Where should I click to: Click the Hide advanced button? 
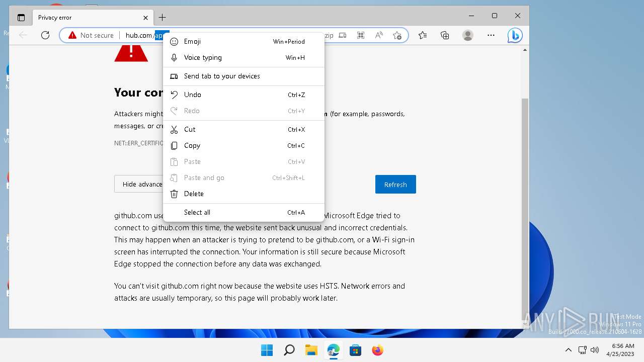142,184
